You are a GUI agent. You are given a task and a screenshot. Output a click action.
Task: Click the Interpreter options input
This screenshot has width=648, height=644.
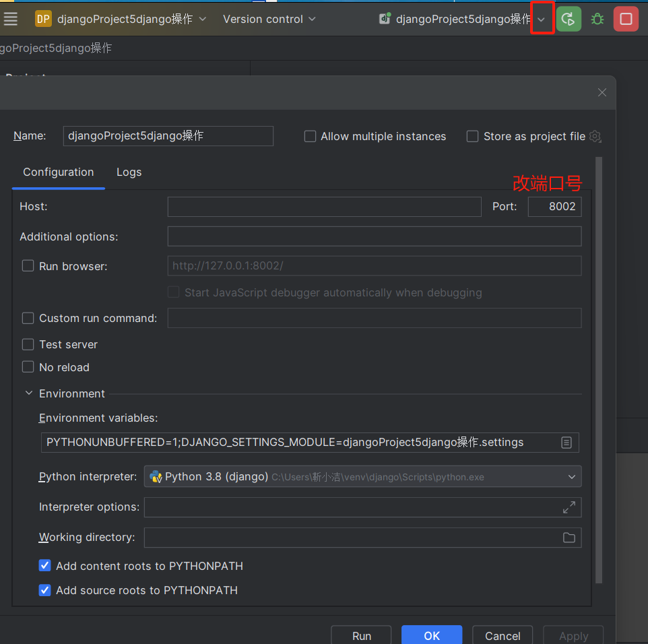click(x=362, y=507)
